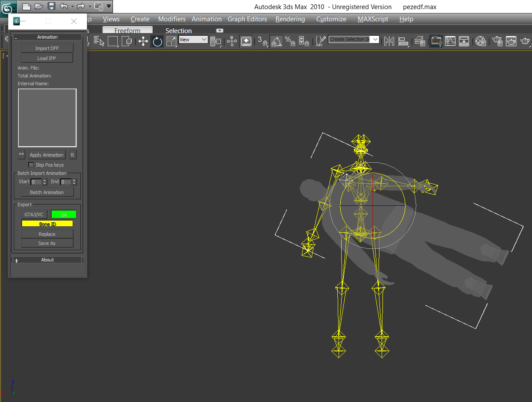Screen dimensions: 532x402
Task: Open the View coordinate system dropdown
Action: (x=193, y=40)
